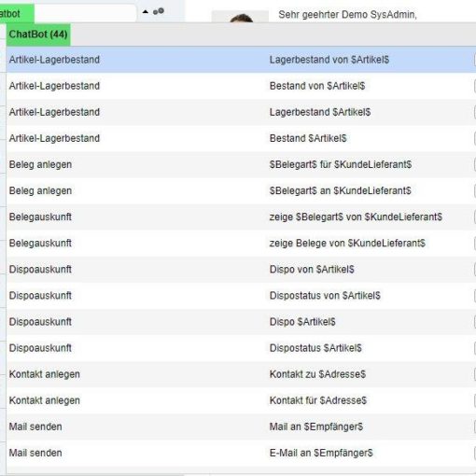The height and width of the screenshot is (476, 476).
Task: Select row 'Lagerbestand $Artikel$'
Action: [x=241, y=112]
